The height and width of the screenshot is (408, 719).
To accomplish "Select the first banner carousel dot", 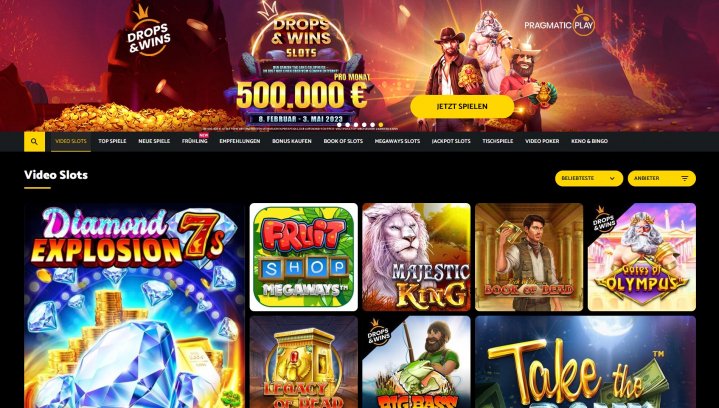I will click(339, 125).
